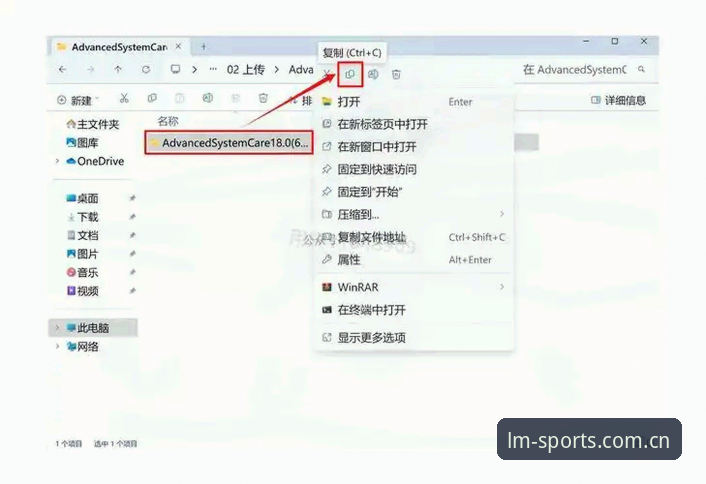This screenshot has height=484, width=706.
Task: Open 音乐 in the sidebar
Action: point(82,272)
